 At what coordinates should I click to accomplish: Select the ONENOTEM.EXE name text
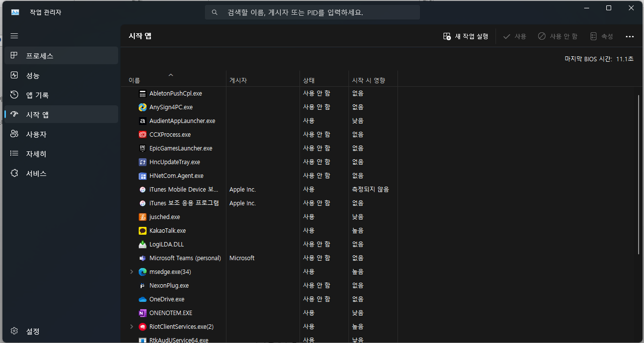click(x=171, y=313)
